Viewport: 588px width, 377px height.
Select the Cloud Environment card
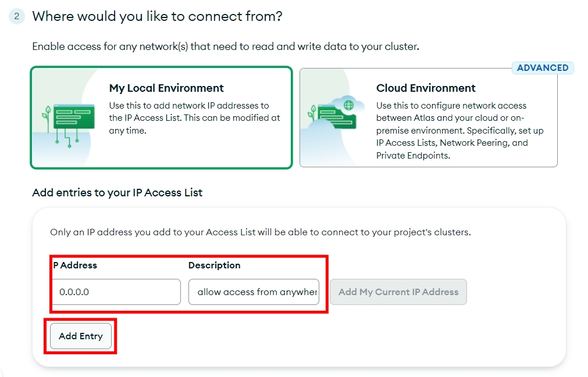point(428,117)
